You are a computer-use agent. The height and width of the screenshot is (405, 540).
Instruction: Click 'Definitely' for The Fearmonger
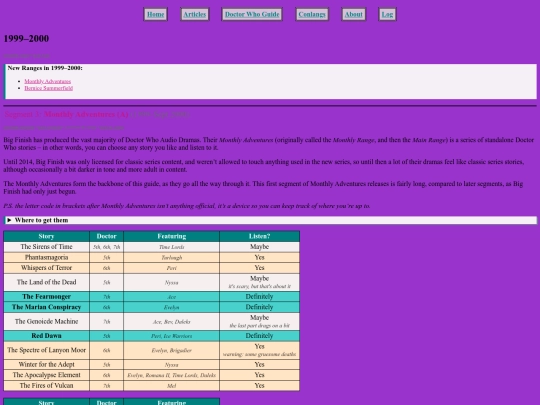coord(259,297)
